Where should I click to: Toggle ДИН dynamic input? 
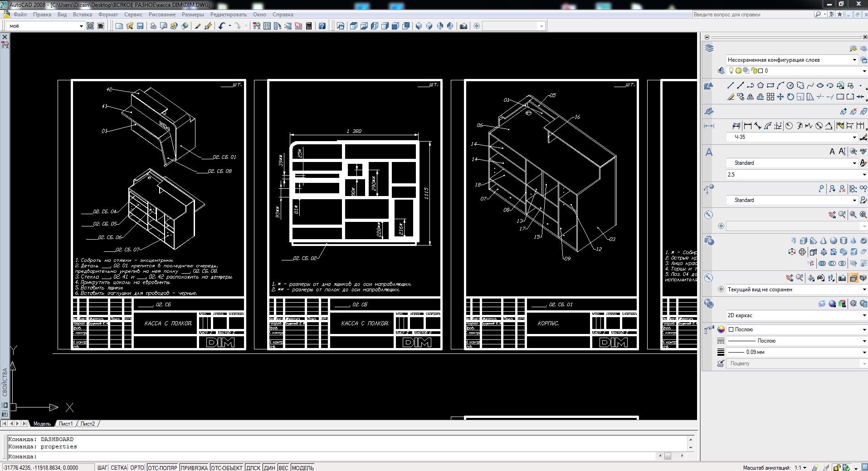coord(269,468)
